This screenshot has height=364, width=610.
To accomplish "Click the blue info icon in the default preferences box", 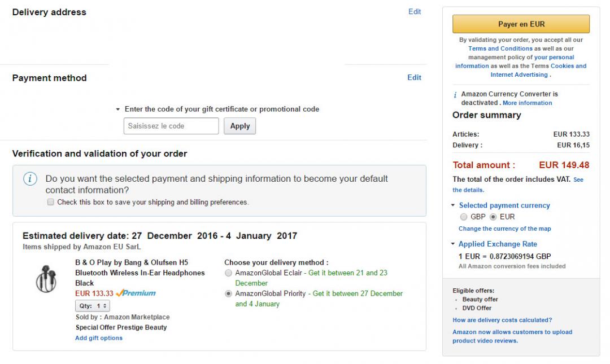I will click(x=30, y=179).
